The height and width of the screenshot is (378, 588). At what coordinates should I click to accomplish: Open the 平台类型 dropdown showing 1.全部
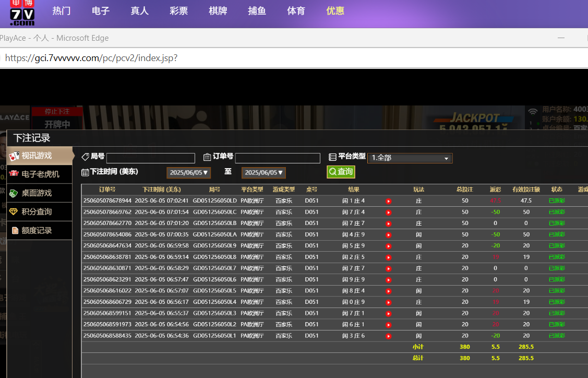410,158
